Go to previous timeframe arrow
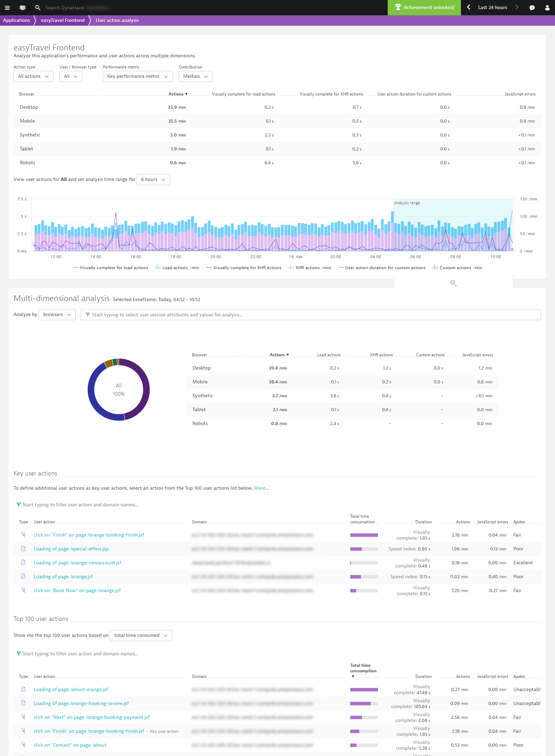Screen dimensions: 555x756 469,7
